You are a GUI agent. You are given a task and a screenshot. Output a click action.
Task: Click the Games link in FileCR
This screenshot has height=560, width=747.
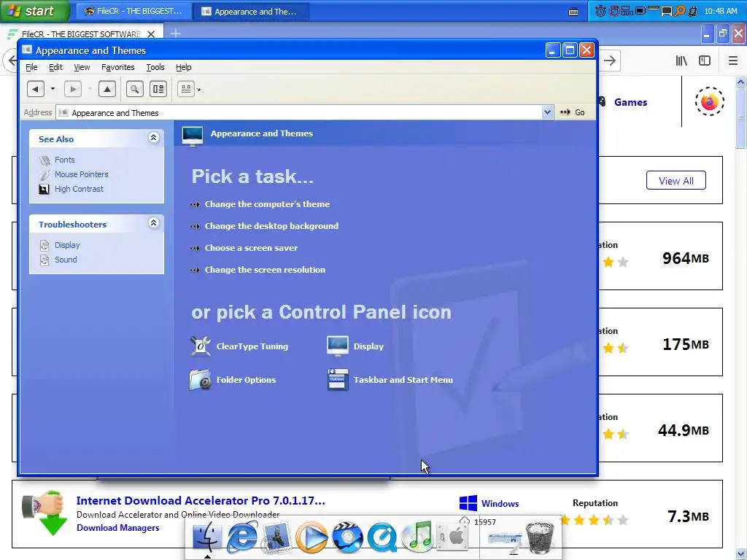coord(630,102)
